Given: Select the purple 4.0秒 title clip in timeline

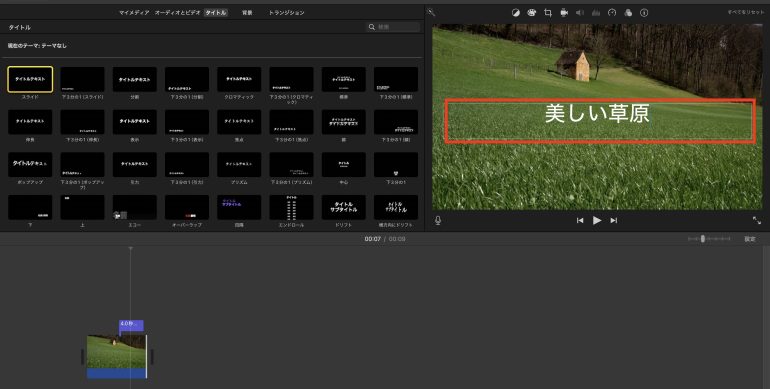Looking at the screenshot, I should click(x=132, y=325).
